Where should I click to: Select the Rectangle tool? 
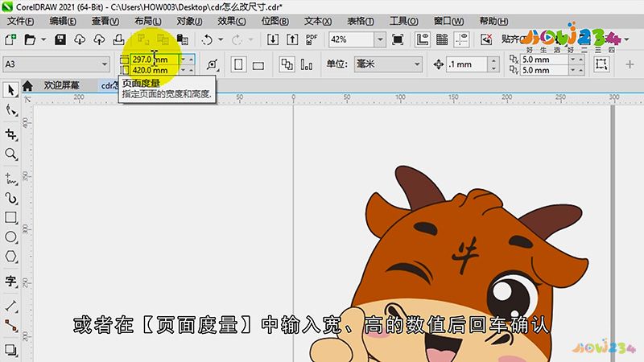click(x=10, y=217)
